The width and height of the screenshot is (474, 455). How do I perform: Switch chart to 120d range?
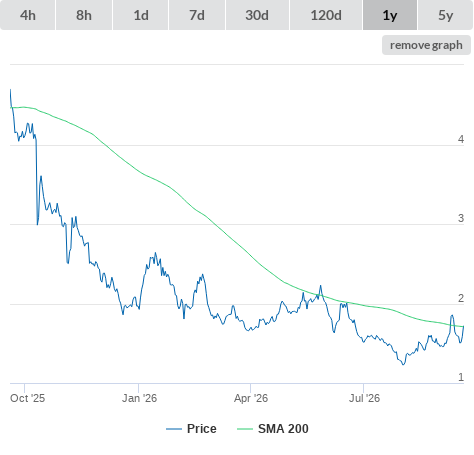(x=326, y=15)
